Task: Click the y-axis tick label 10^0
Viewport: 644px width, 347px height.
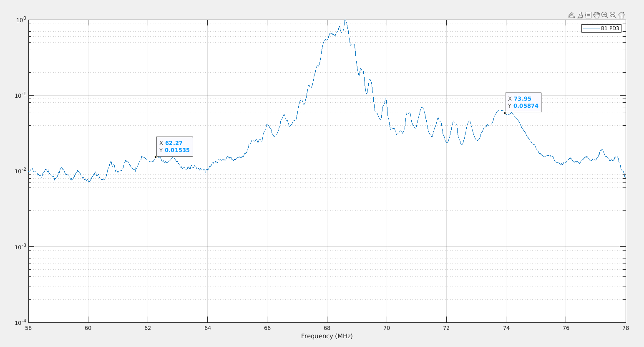Action: 22,19
